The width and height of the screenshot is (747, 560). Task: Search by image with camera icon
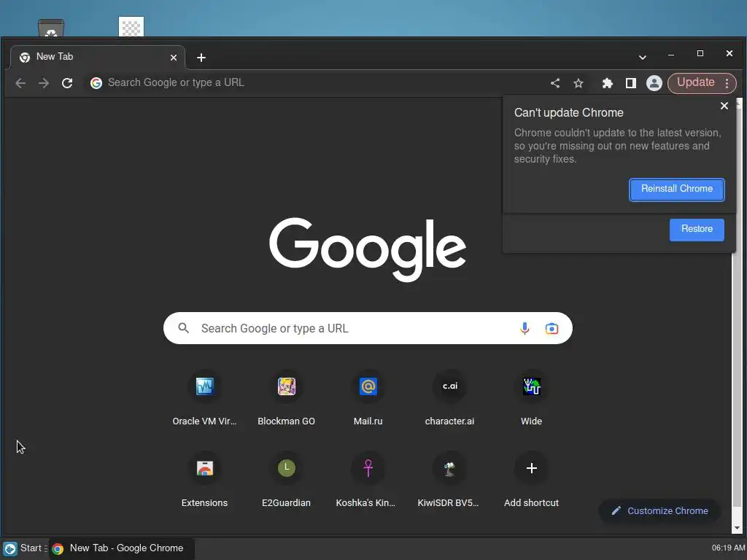(551, 328)
